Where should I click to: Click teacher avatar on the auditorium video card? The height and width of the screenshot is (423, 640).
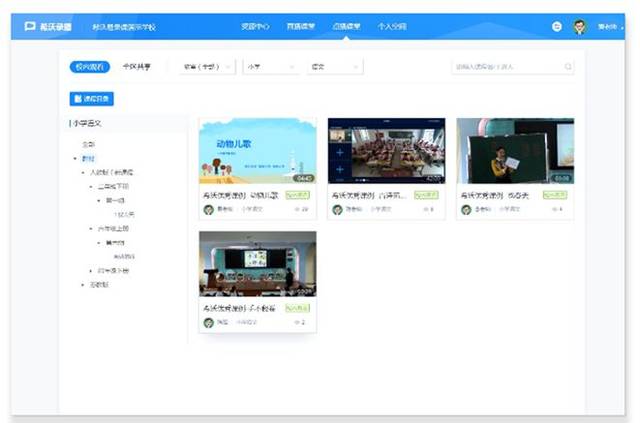(209, 323)
